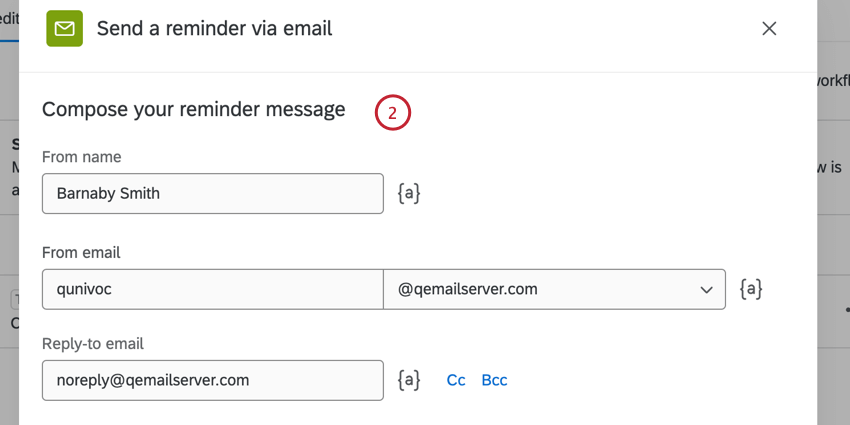Insert piped text for From email
The height and width of the screenshot is (425, 850).
751,289
